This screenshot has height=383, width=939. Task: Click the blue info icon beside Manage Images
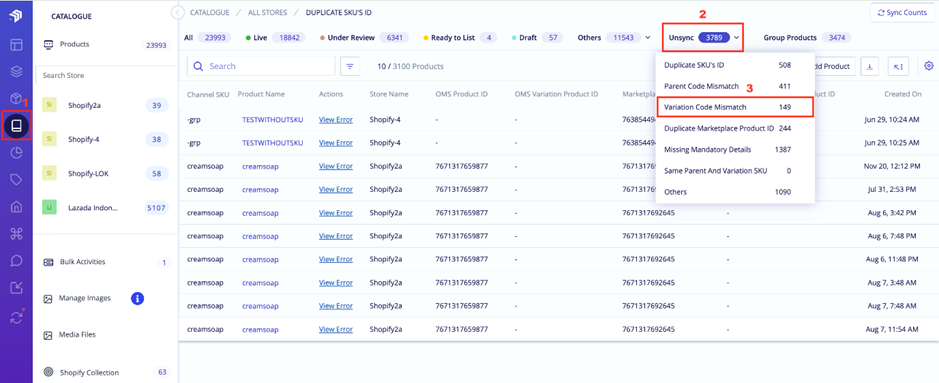(137, 298)
